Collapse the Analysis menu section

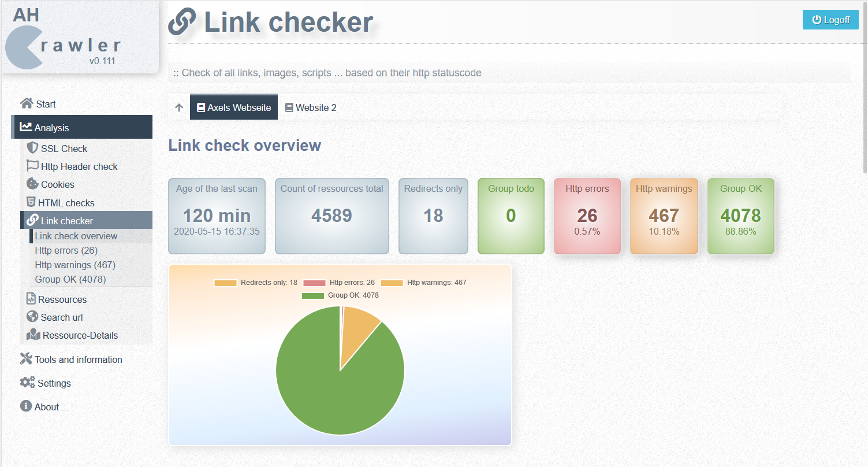coord(82,127)
